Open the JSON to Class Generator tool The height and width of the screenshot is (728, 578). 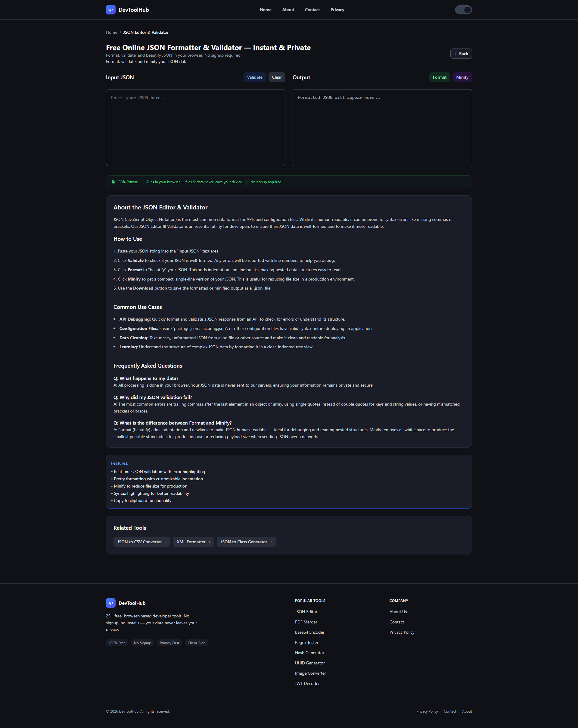[x=246, y=541]
